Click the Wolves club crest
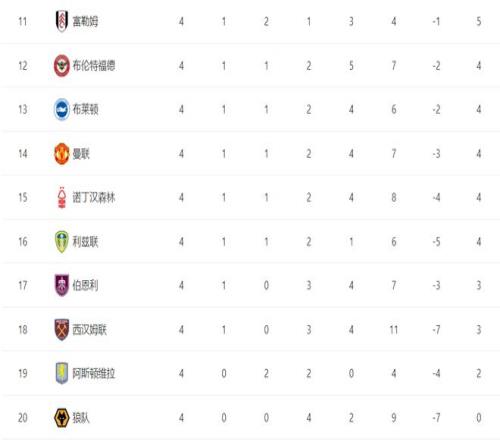This screenshot has height=440, width=500. pyautogui.click(x=62, y=418)
